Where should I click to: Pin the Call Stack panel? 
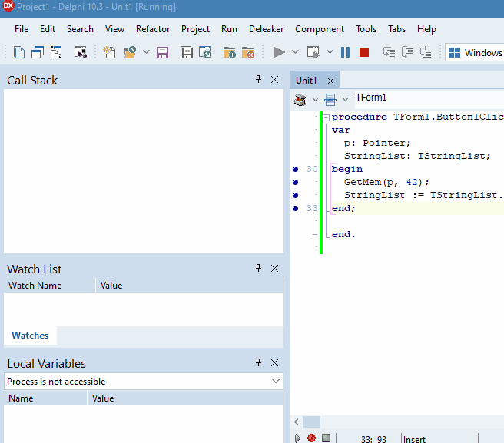click(x=258, y=80)
